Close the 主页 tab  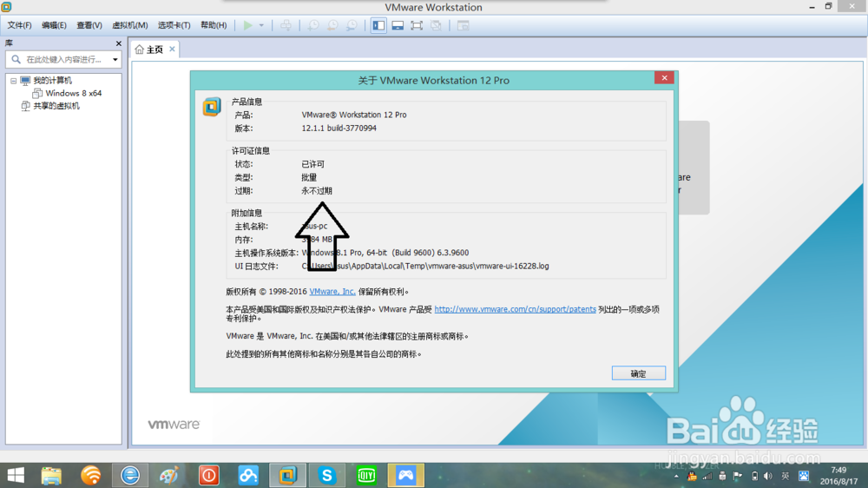coord(172,49)
